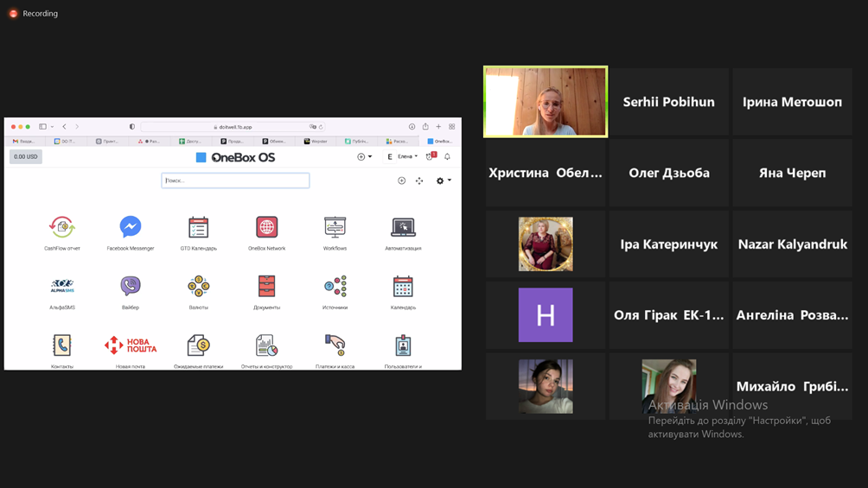Open the reminders clock with red badge
868x488 pixels.
430,157
